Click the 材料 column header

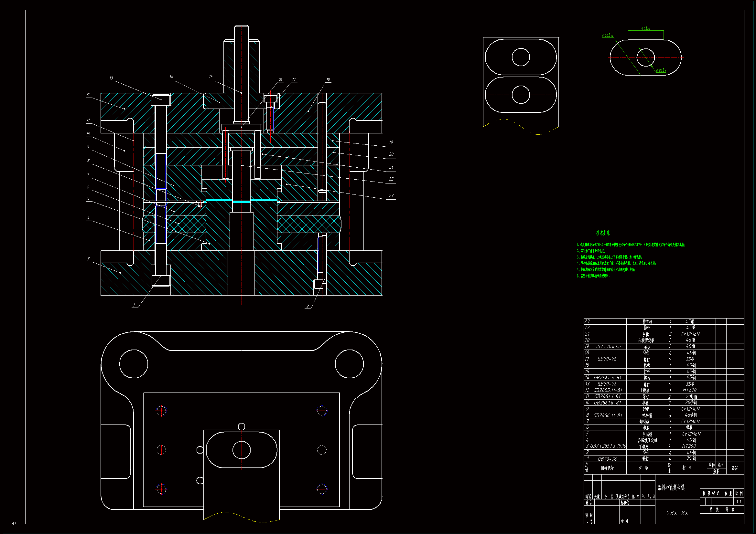(687, 467)
